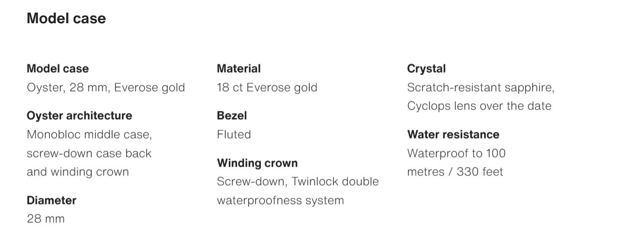
Task: Click Cyclops lens over the date text
Action: click(479, 106)
